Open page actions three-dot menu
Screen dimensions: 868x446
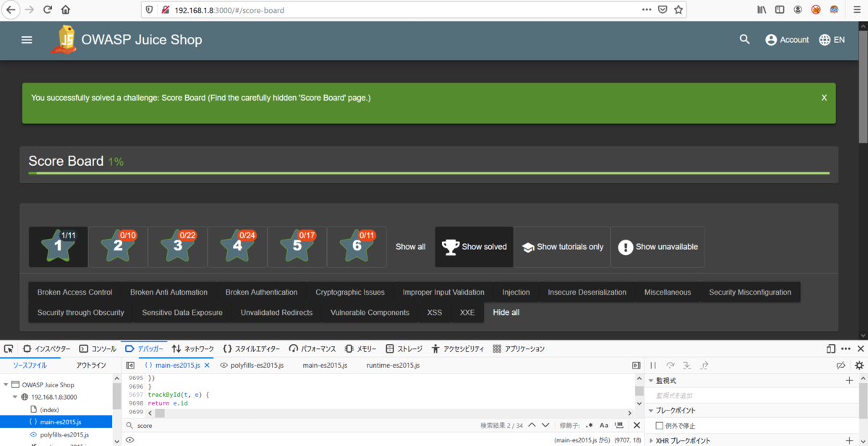(x=646, y=10)
